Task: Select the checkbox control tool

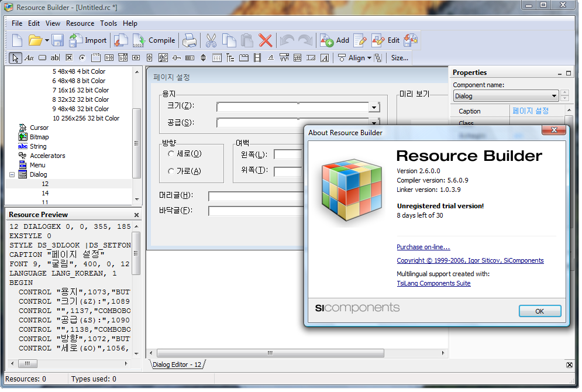Action: tap(69, 58)
